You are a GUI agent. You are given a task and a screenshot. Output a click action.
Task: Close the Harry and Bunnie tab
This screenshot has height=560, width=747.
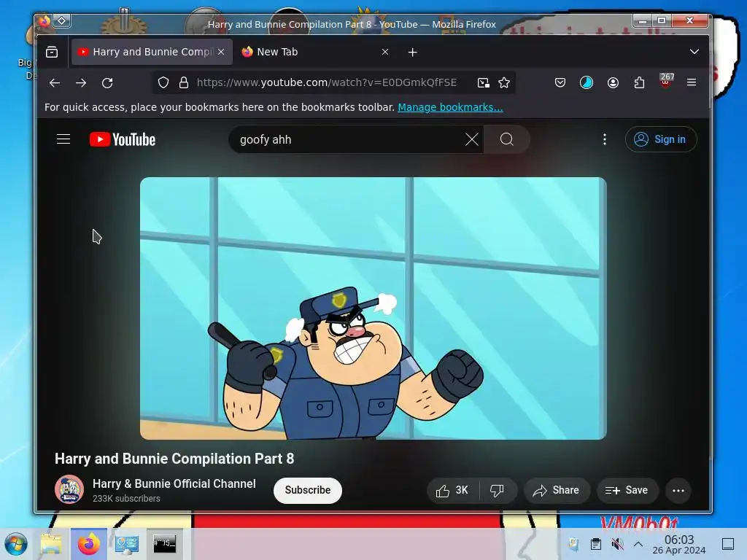[x=221, y=52]
